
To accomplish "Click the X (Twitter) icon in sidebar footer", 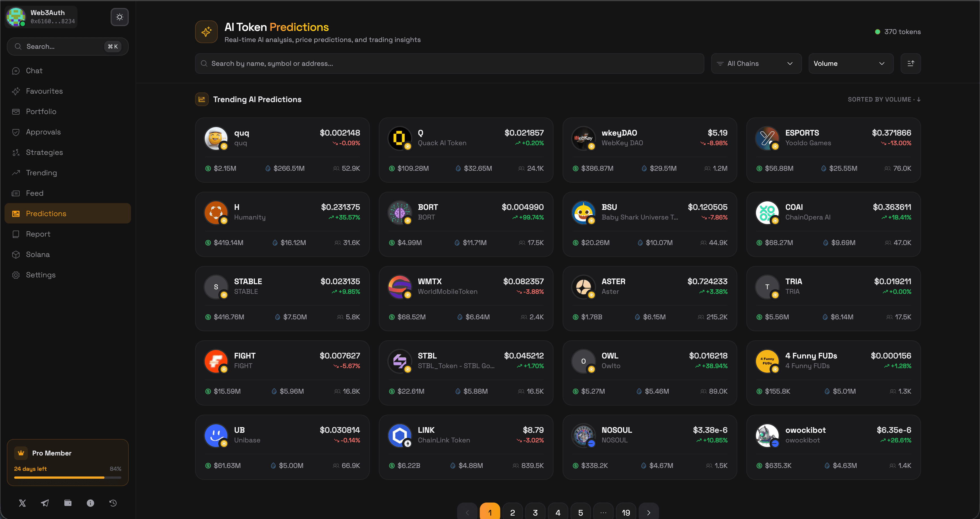I will click(x=22, y=503).
